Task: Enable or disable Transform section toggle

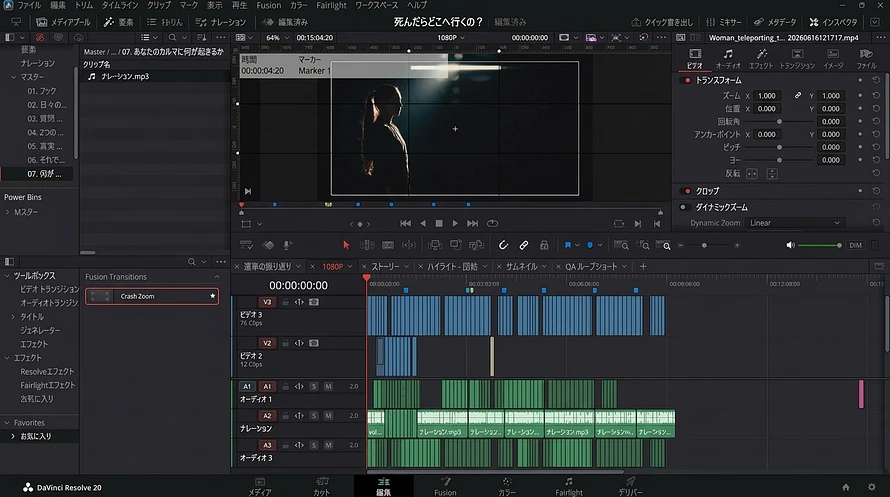Action: (x=687, y=81)
